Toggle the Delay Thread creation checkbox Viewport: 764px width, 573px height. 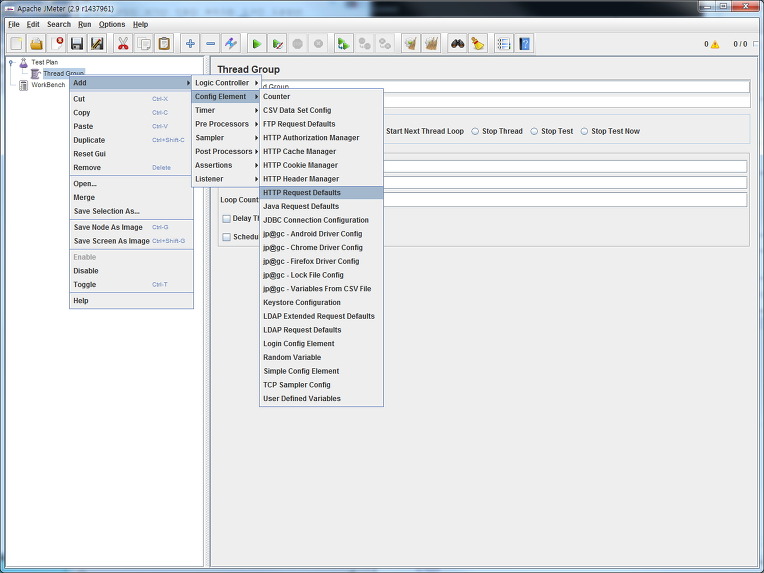[x=227, y=219]
